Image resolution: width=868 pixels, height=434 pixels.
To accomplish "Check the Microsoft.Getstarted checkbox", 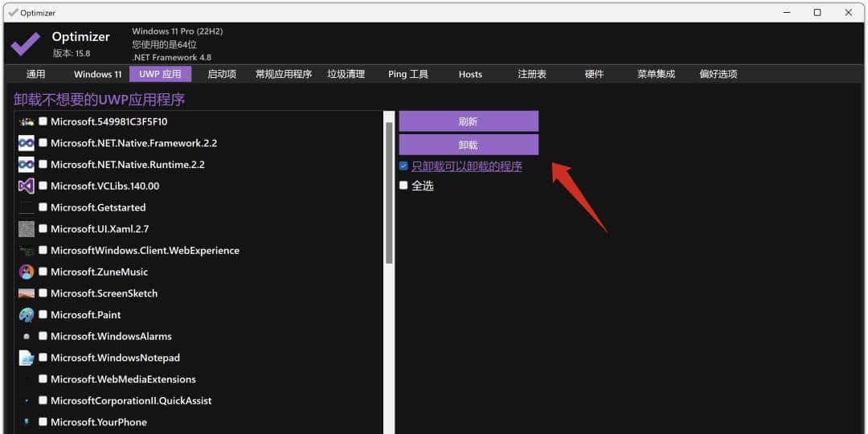I will 43,207.
